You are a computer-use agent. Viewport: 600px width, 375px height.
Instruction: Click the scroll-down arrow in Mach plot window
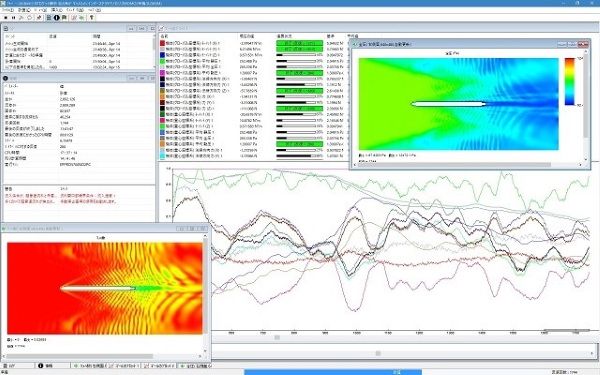coord(205,351)
